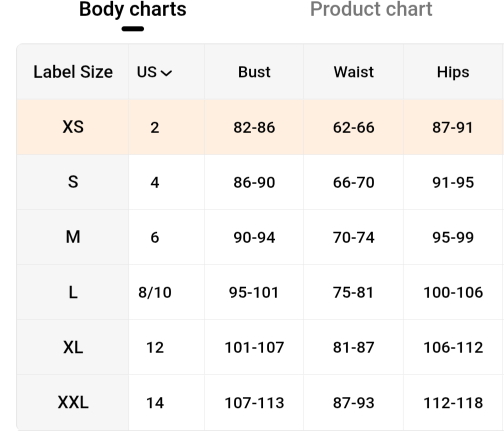Viewport: 504px width, 431px height.
Task: Open the US size unit dropdown
Action: click(154, 72)
